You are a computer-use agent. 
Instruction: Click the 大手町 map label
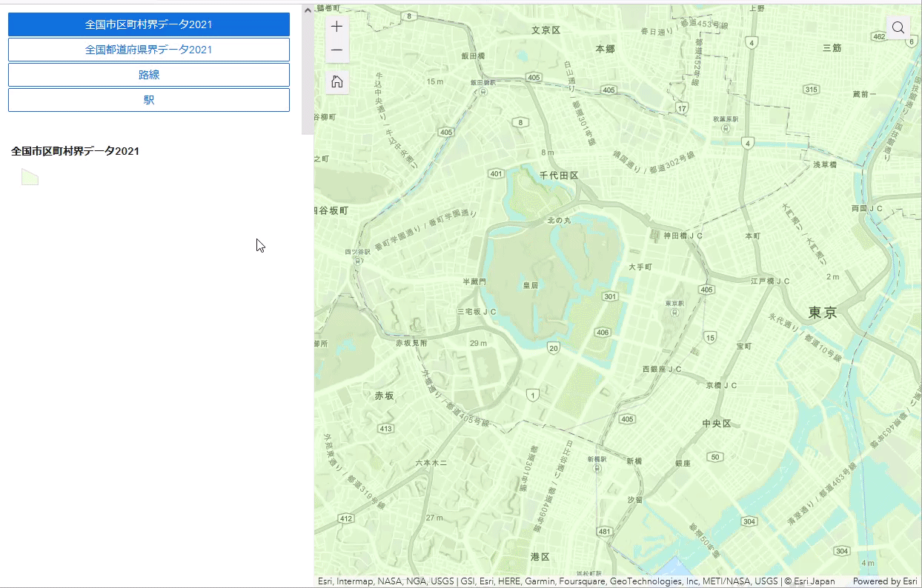(640, 267)
